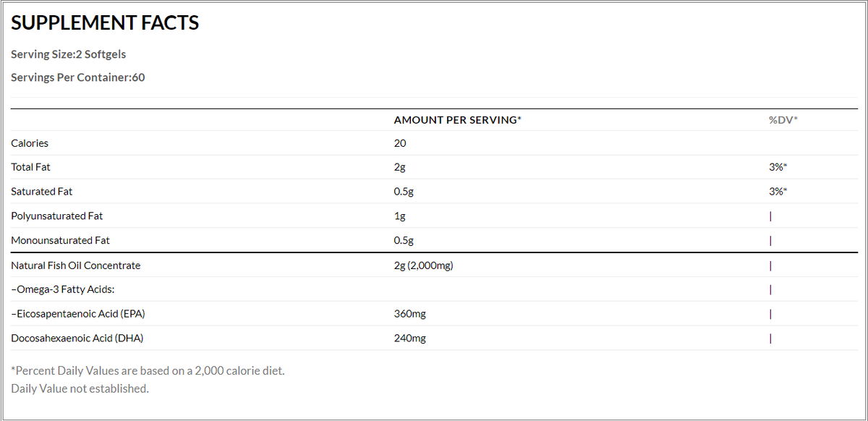Click the Monounsaturated Fat label
The width and height of the screenshot is (868, 421).
pyautogui.click(x=61, y=240)
